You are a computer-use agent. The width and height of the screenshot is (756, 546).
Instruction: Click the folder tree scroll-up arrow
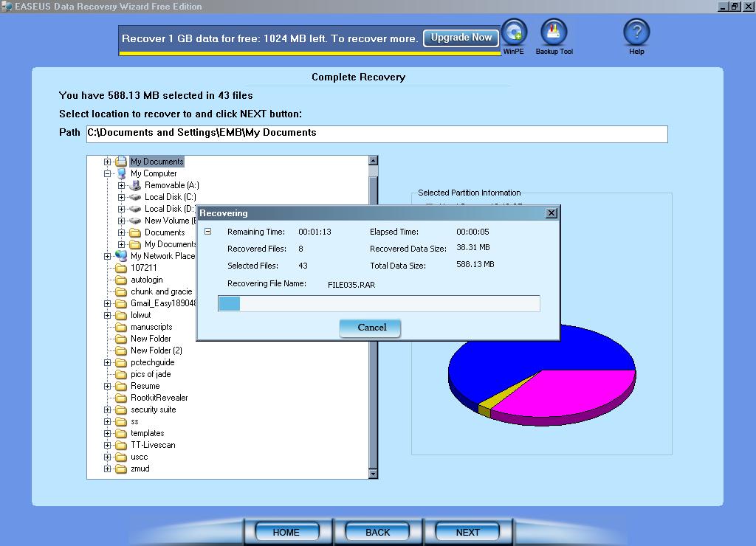[x=373, y=160]
